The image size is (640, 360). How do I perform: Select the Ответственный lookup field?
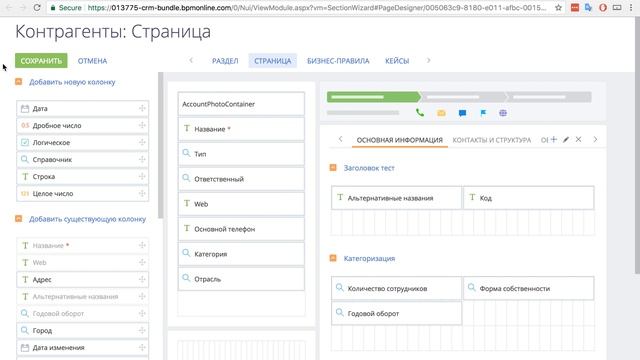[x=241, y=179]
